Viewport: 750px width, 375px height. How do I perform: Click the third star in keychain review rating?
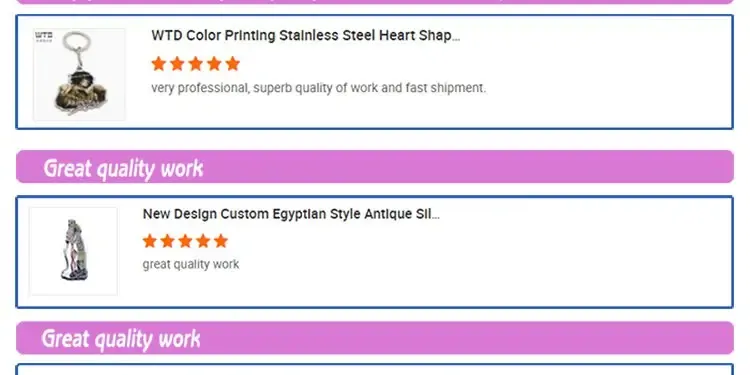pos(196,64)
